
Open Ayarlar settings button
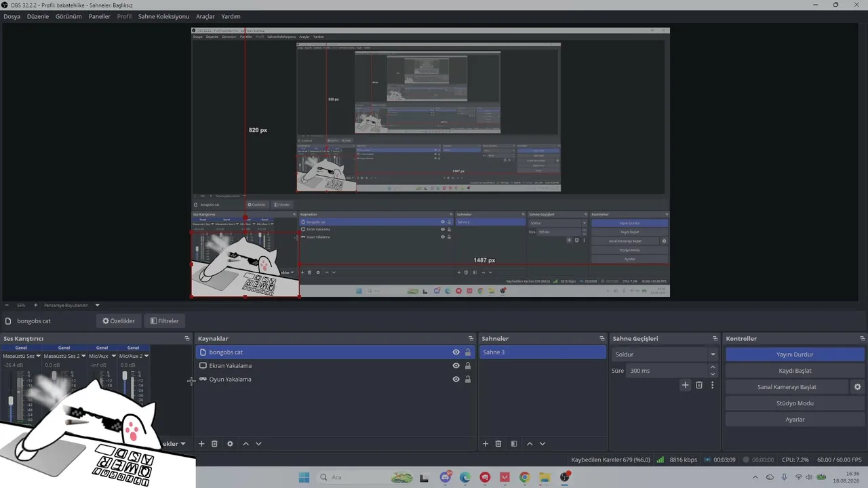pos(795,420)
